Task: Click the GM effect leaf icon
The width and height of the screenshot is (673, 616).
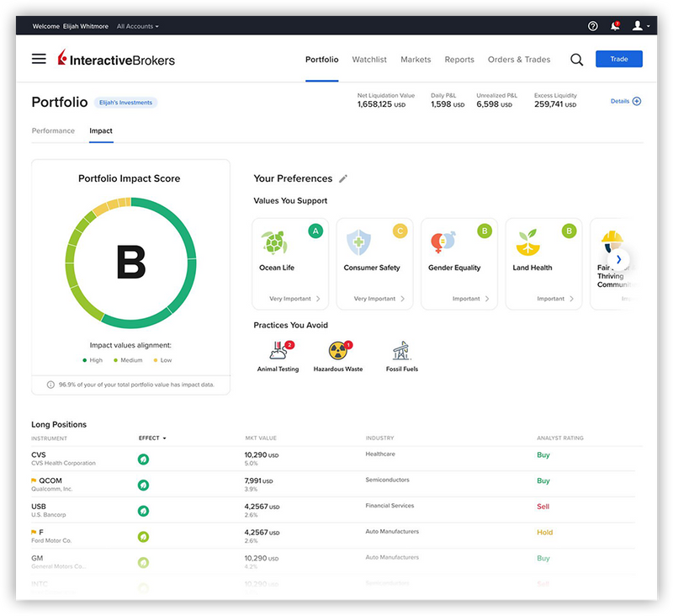Action: click(143, 562)
